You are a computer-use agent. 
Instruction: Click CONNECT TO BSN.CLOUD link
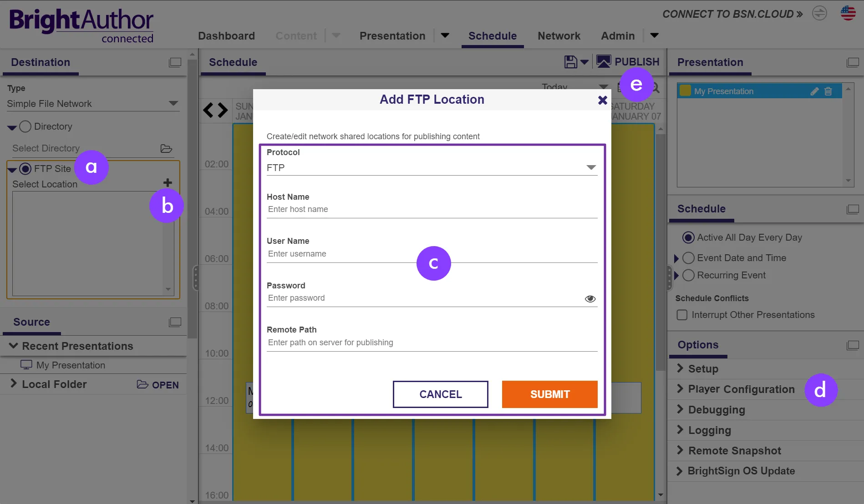pyautogui.click(x=732, y=14)
